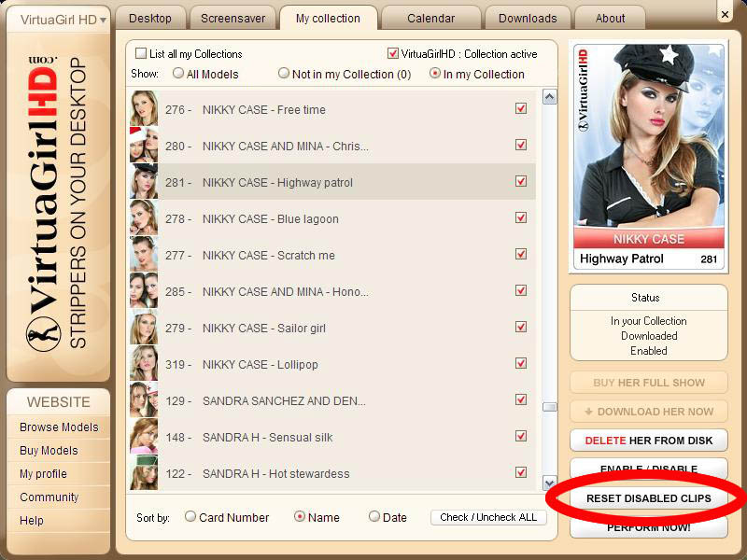Viewport: 747px width, 560px height.
Task: Uncheck card 276 Free time checkbox
Action: (x=521, y=108)
